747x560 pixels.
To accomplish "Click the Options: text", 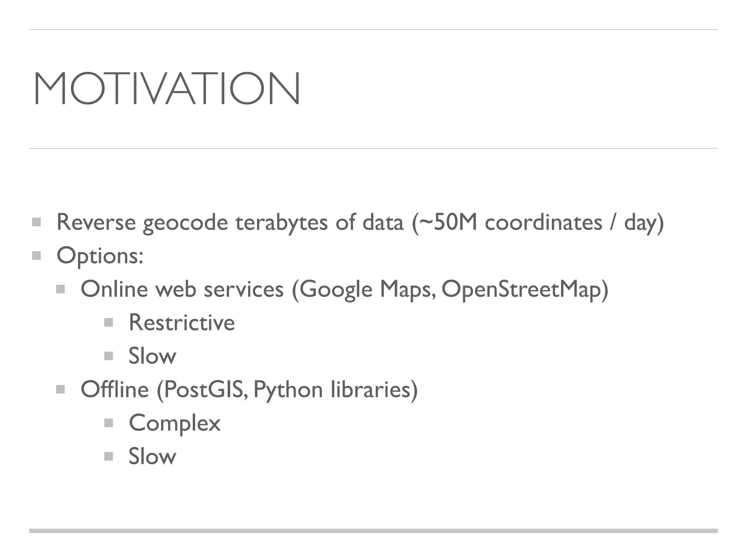I will (x=100, y=256).
